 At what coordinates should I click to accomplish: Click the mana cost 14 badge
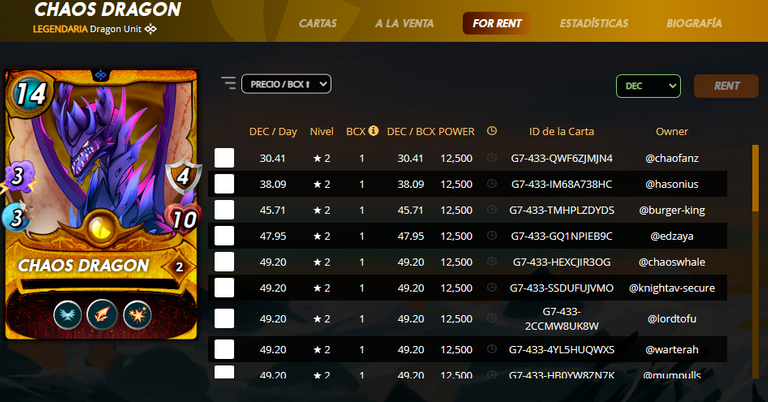(30, 94)
